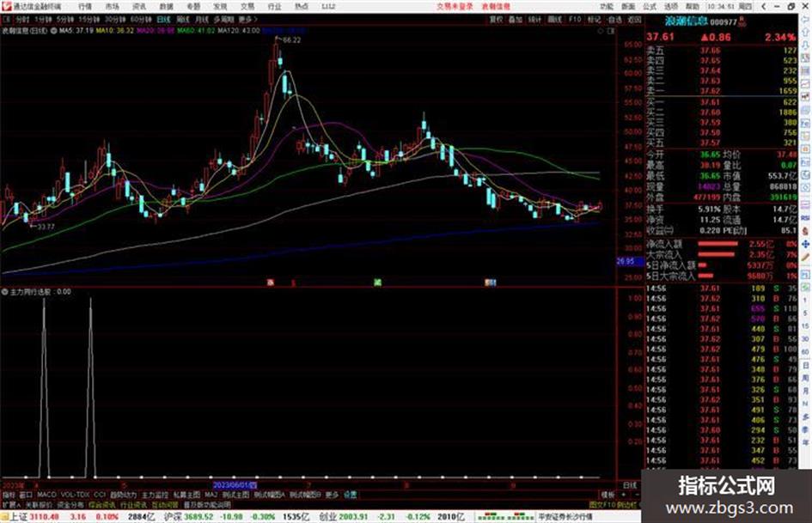Click the back arrow in title bar
Viewport: 812px width, 523px height.
click(x=763, y=6)
